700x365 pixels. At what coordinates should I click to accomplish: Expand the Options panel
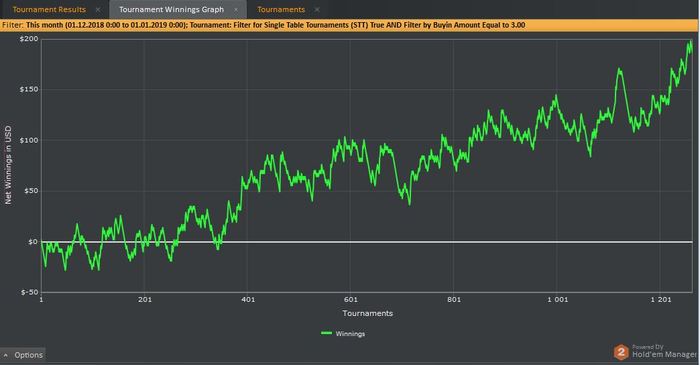tap(23, 355)
